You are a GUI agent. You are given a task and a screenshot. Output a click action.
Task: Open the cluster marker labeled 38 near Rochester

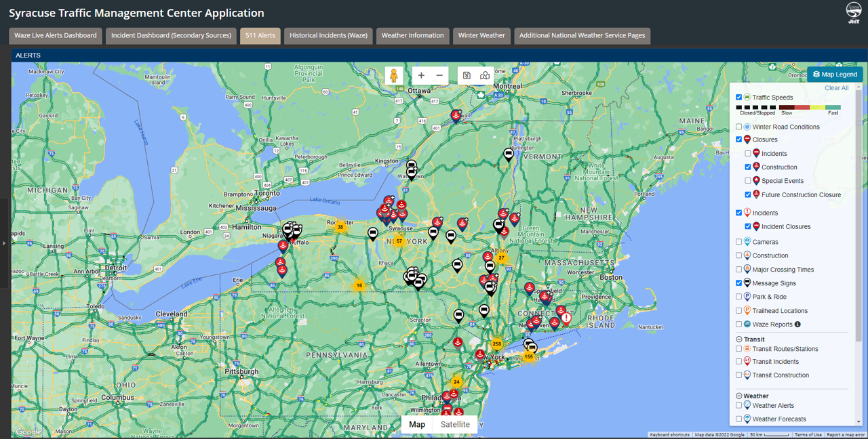click(x=340, y=227)
